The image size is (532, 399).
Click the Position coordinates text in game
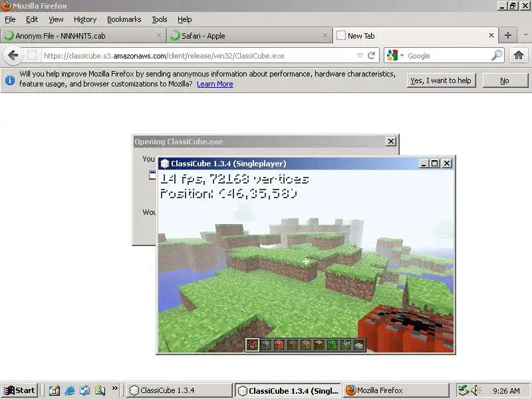coord(229,194)
